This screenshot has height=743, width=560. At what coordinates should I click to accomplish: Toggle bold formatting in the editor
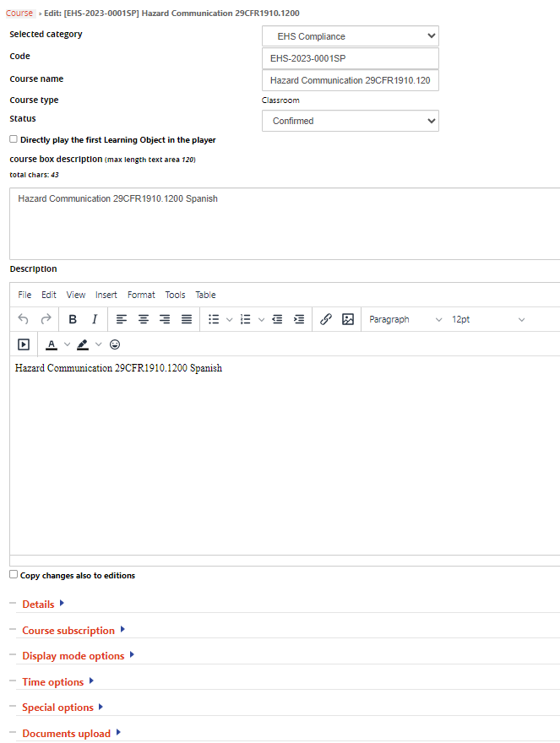point(73,319)
